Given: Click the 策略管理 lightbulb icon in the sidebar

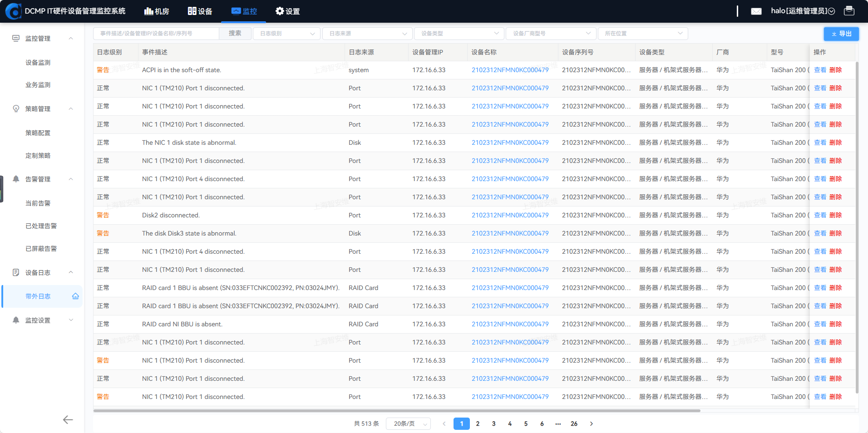Looking at the screenshot, I should pyautogui.click(x=16, y=109).
